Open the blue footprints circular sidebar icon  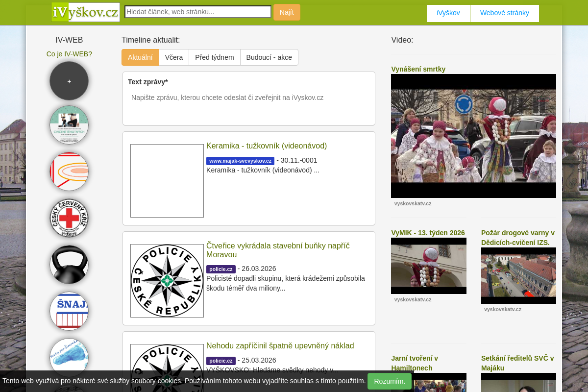[69, 358]
